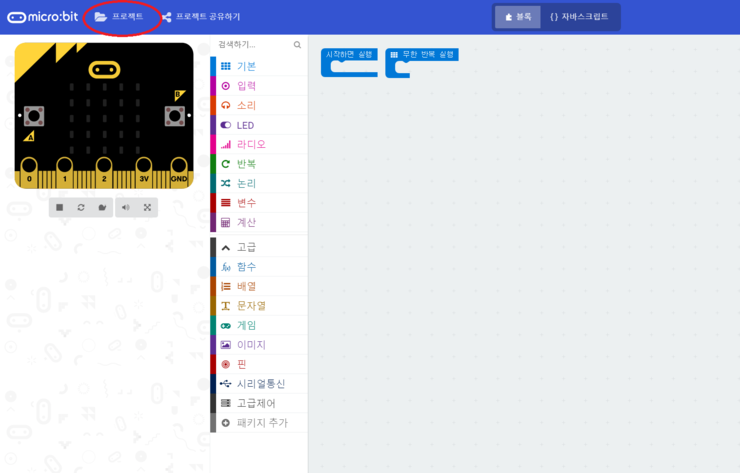Open the 프로젝트 menu

pos(119,17)
